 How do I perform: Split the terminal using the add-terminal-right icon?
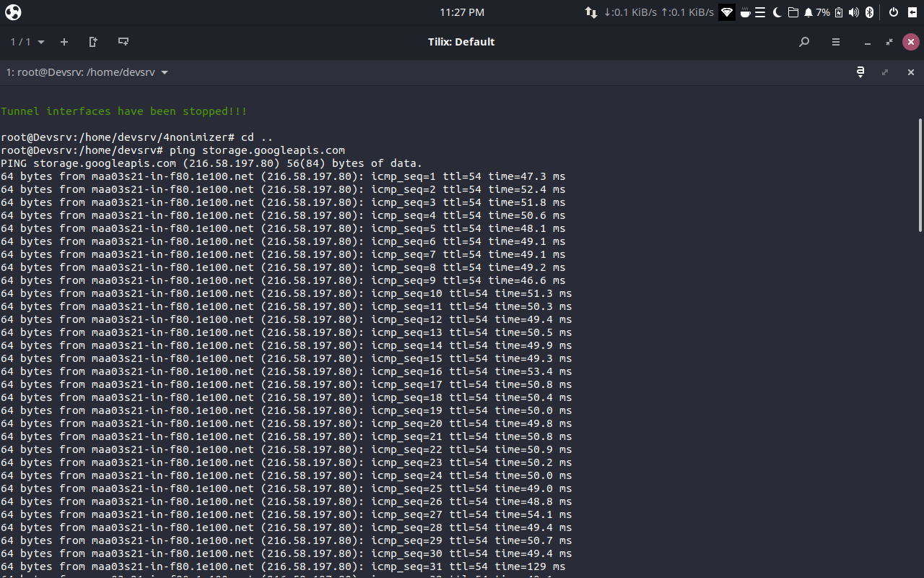tap(92, 42)
